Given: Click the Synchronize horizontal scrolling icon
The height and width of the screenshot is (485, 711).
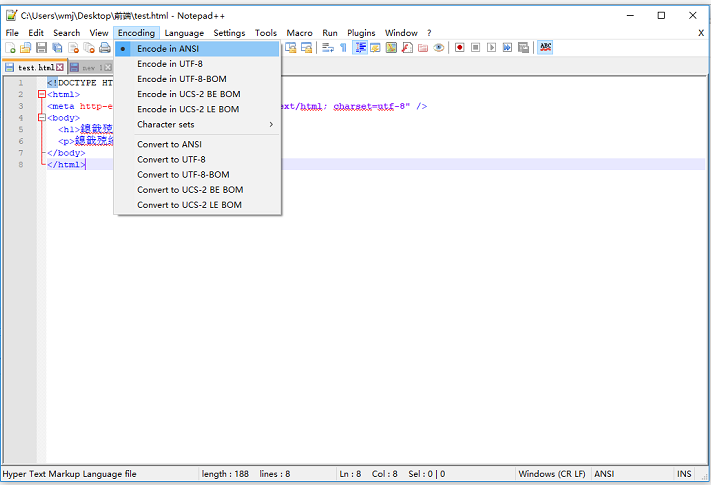Looking at the screenshot, I should click(x=307, y=48).
